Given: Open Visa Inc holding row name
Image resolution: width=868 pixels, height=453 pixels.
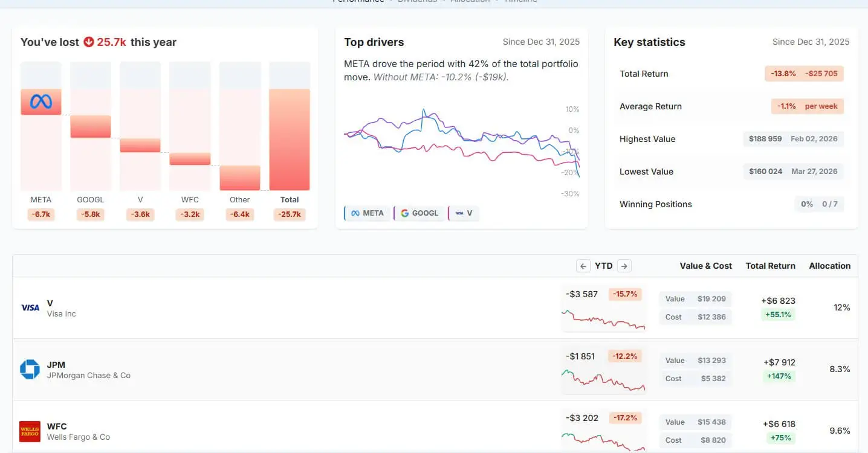Looking at the screenshot, I should [x=62, y=314].
